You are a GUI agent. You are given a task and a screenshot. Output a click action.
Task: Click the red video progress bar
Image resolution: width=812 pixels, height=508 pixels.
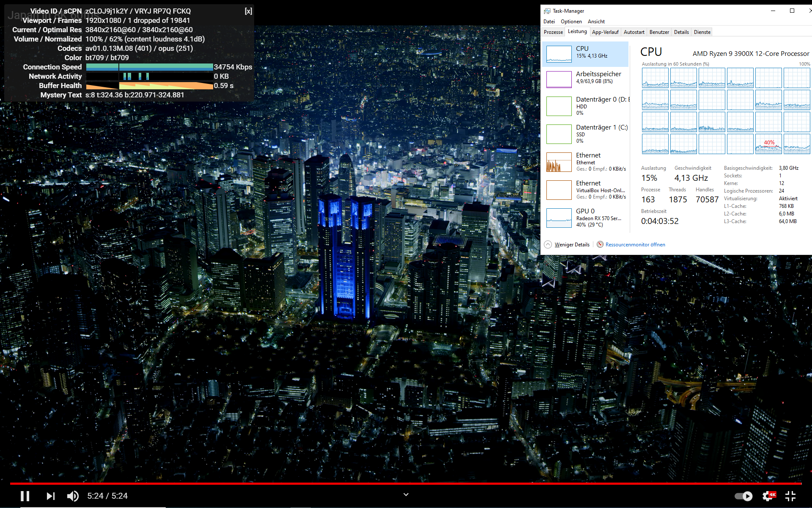point(406,483)
